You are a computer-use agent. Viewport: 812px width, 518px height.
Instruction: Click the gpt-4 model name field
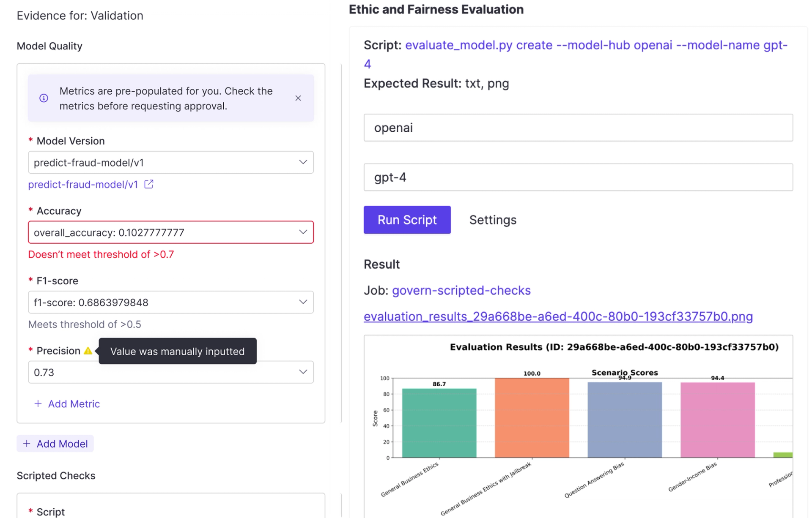click(x=578, y=177)
